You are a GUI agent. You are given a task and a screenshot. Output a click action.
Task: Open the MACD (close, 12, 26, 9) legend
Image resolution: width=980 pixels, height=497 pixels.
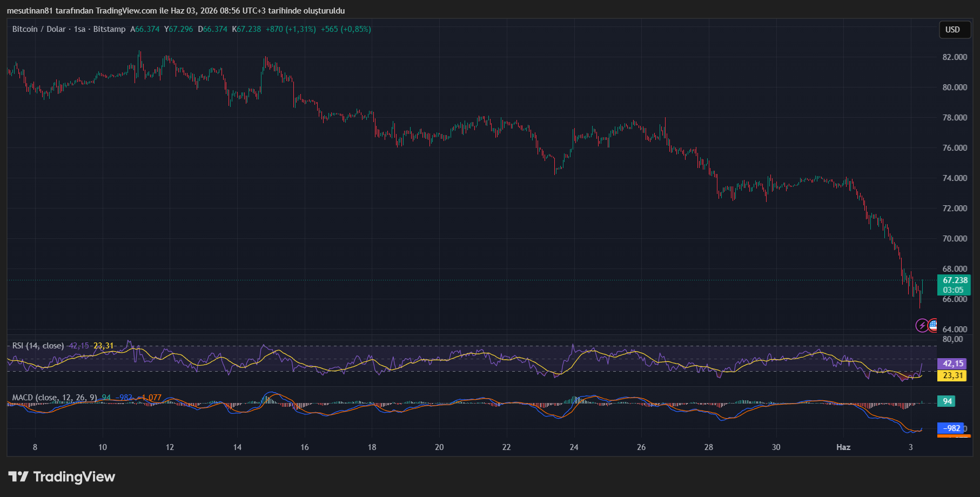[x=55, y=398]
